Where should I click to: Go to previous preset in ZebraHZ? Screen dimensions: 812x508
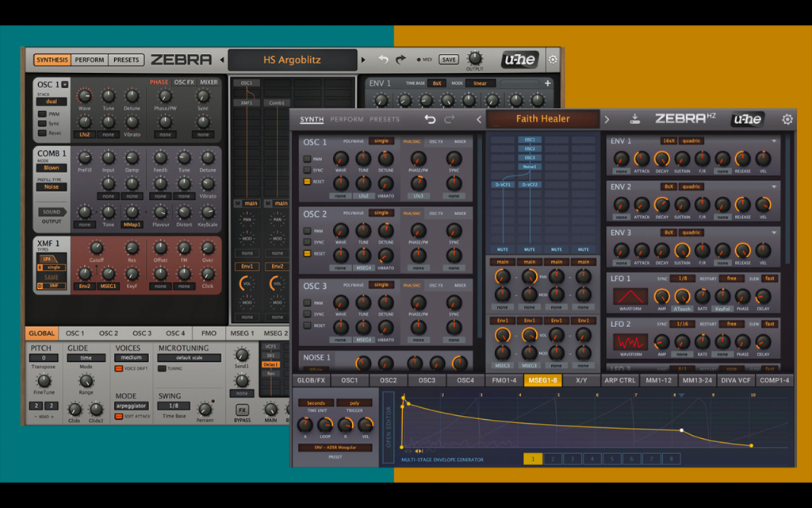479,120
